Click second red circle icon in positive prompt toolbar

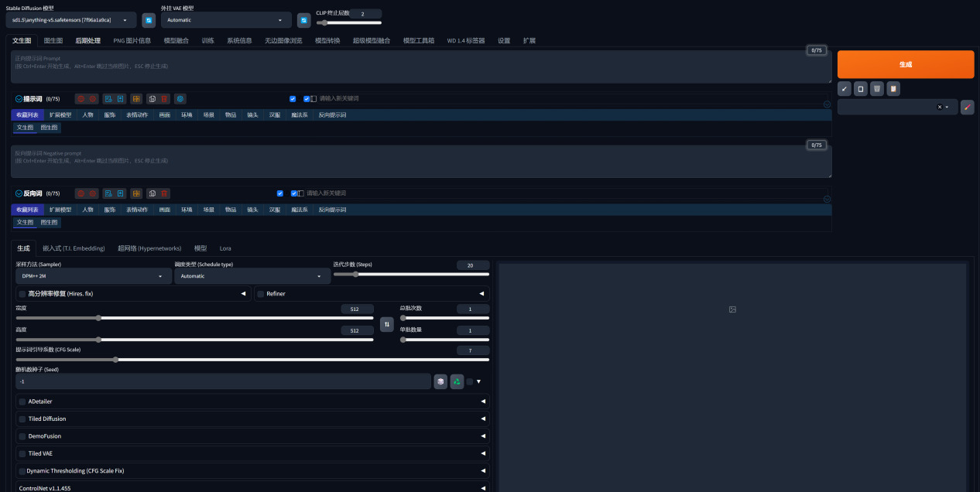(x=92, y=99)
